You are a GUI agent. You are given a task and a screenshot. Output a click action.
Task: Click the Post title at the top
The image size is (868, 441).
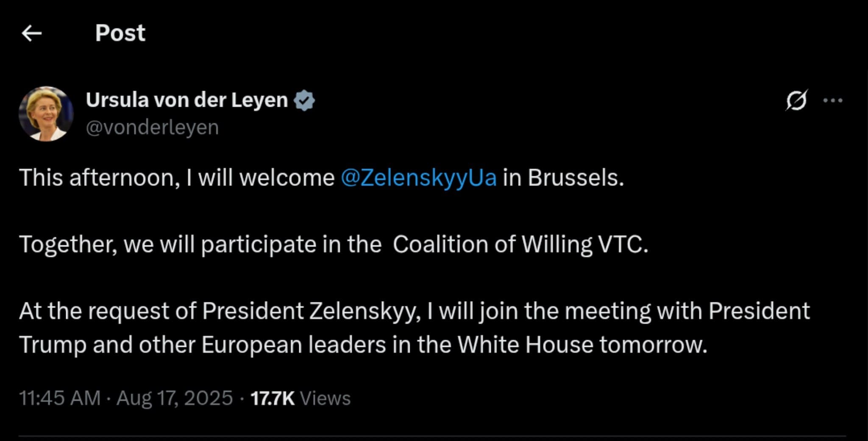[120, 33]
